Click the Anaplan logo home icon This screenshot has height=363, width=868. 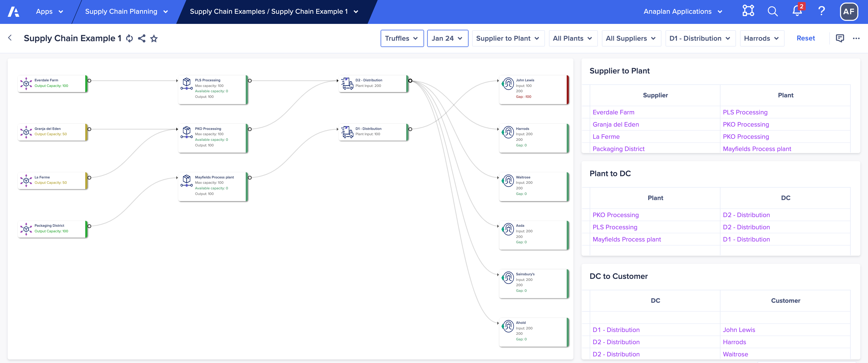click(13, 11)
